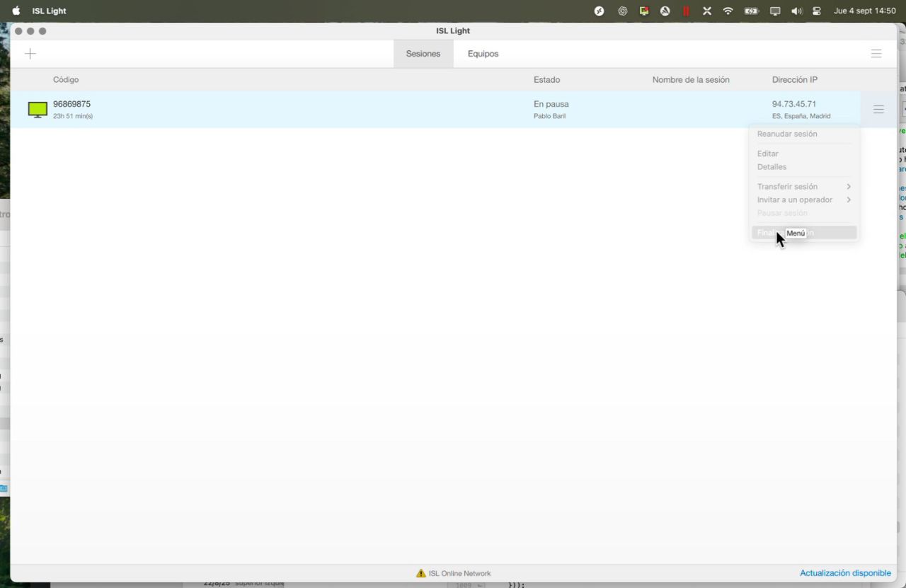The image size is (906, 588).
Task: Open the volume icon in menu bar
Action: pyautogui.click(x=796, y=11)
